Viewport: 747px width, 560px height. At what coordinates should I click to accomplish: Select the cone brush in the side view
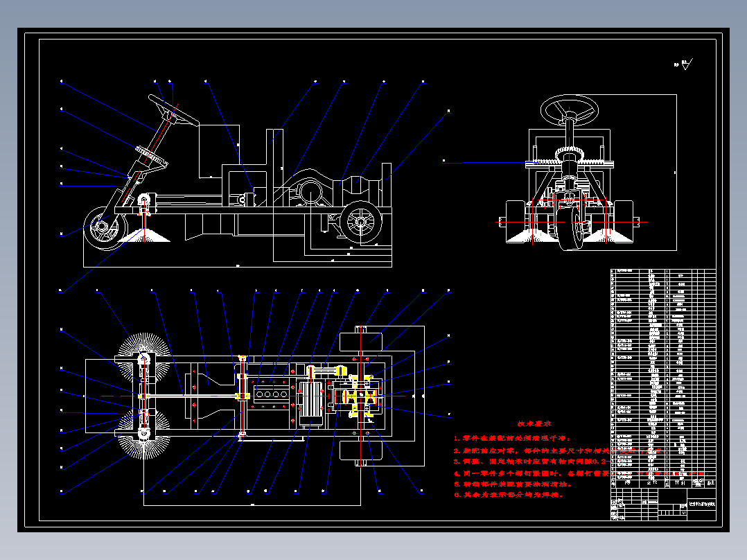click(144, 235)
